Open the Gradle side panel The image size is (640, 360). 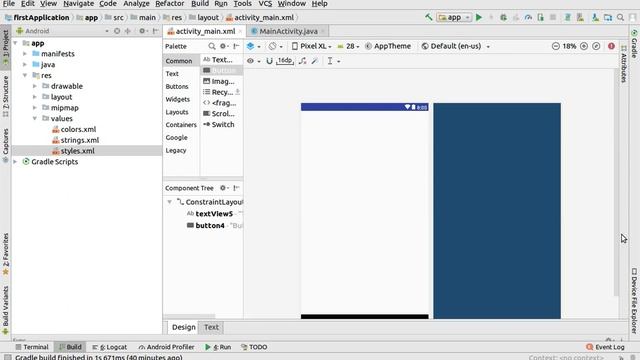pyautogui.click(x=634, y=43)
